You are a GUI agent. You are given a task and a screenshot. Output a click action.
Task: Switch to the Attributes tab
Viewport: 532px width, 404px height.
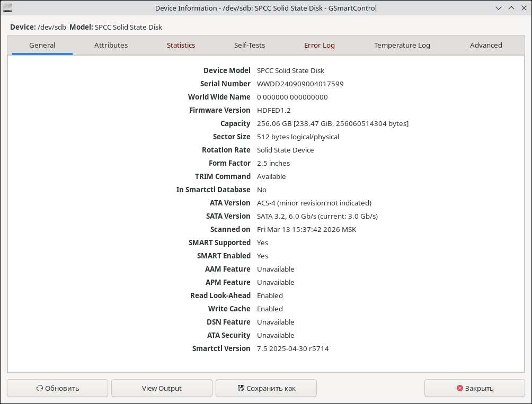111,45
